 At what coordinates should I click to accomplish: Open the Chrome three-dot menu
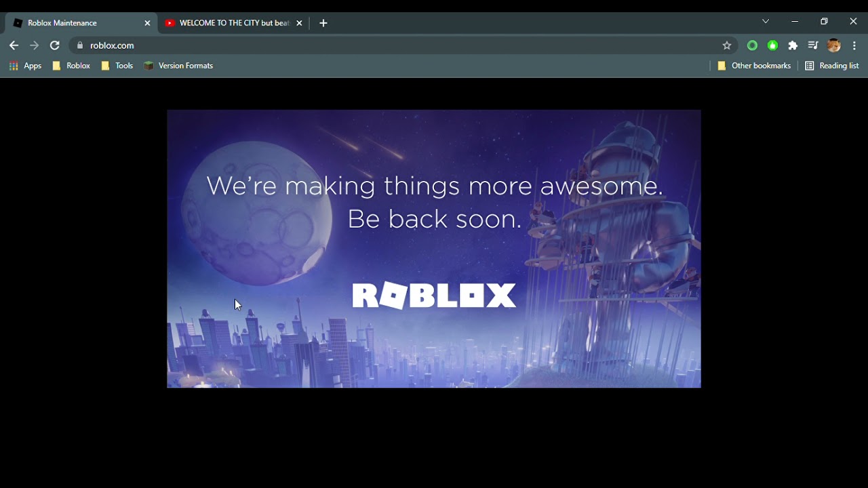point(854,45)
